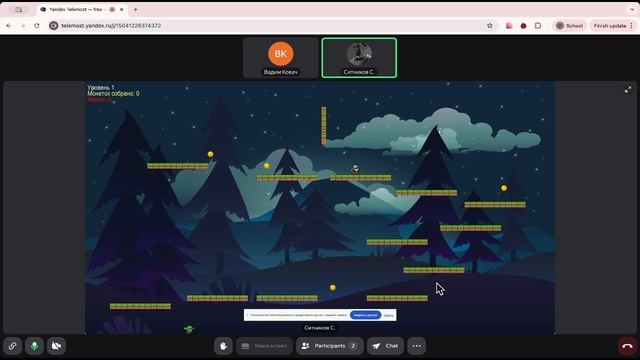The height and width of the screenshot is (360, 640).
Task: Open a new browser tab
Action: pyautogui.click(x=136, y=9)
